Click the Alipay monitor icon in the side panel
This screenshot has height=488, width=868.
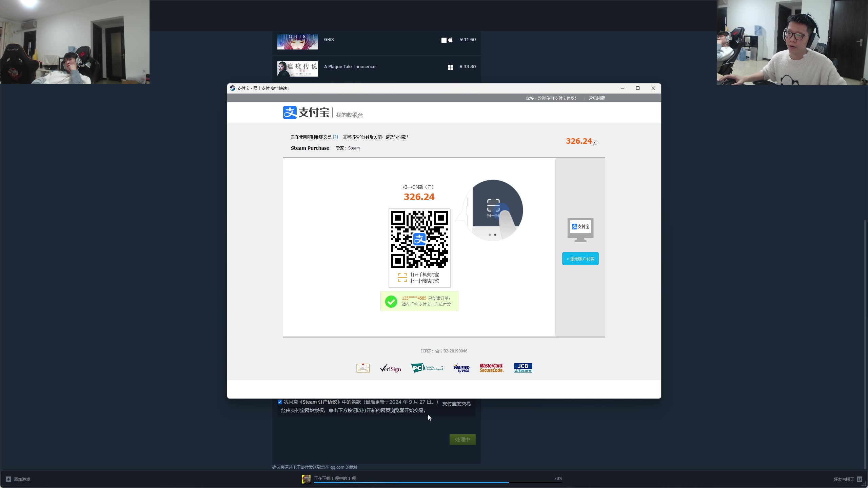pyautogui.click(x=580, y=230)
